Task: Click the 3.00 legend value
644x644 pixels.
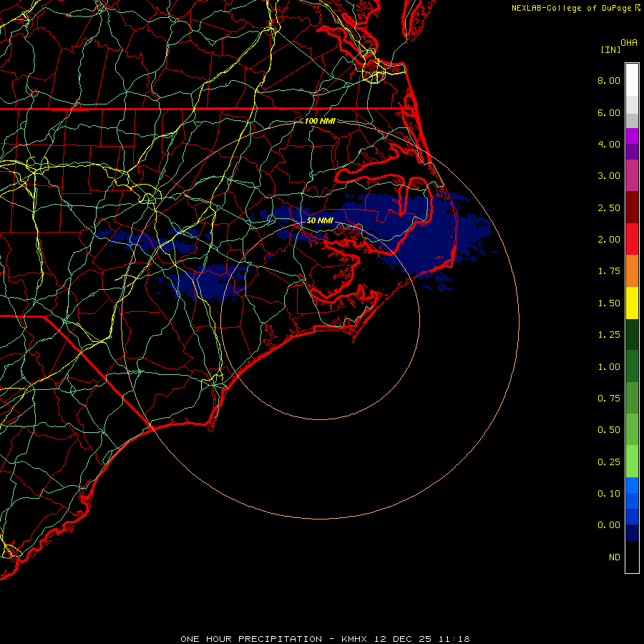Action: click(609, 176)
